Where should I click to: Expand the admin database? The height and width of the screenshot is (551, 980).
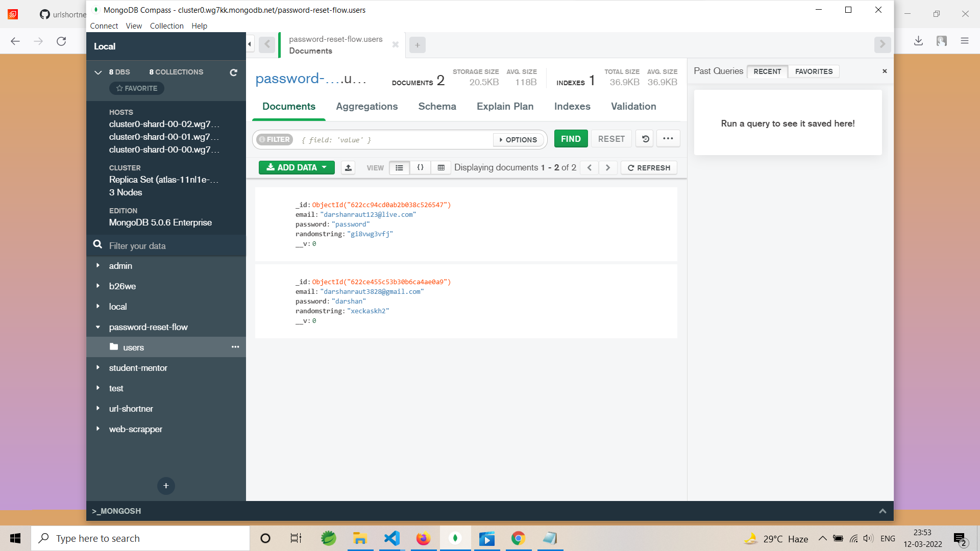click(x=98, y=265)
